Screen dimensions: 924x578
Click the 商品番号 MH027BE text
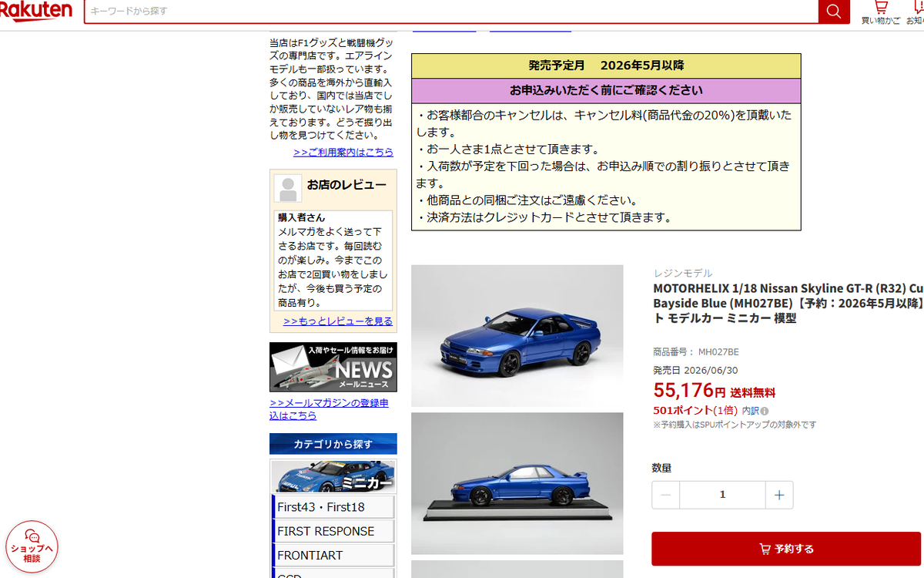tap(695, 352)
